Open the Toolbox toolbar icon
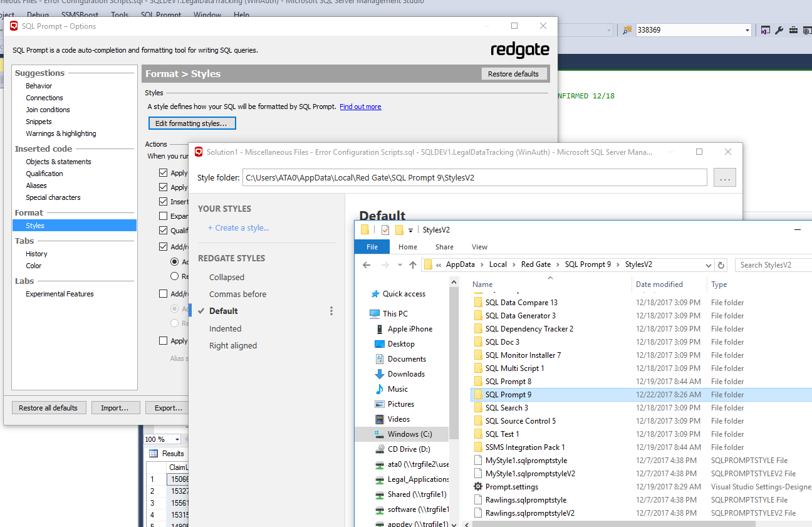812x527 pixels. click(x=793, y=30)
